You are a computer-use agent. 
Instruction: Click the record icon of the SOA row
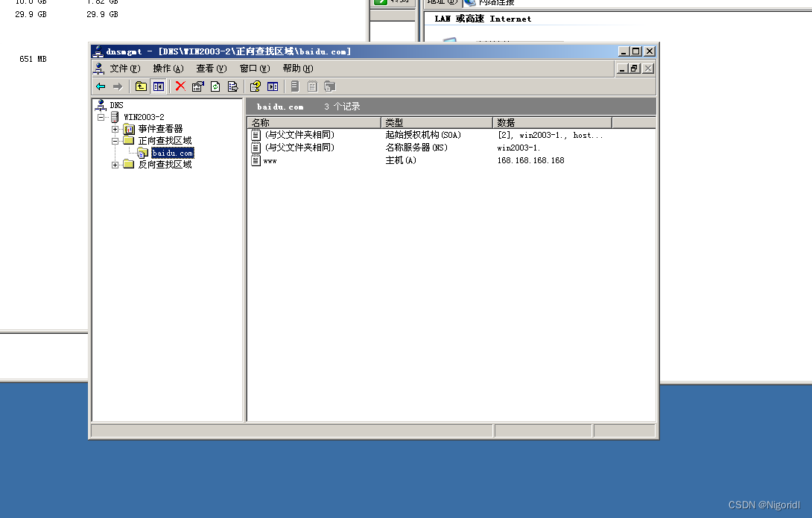[x=256, y=135]
